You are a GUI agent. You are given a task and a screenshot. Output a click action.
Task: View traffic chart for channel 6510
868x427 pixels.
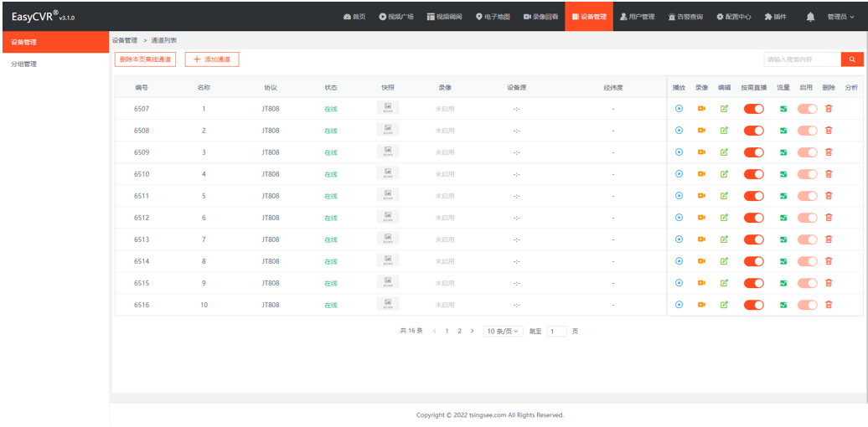coord(783,174)
